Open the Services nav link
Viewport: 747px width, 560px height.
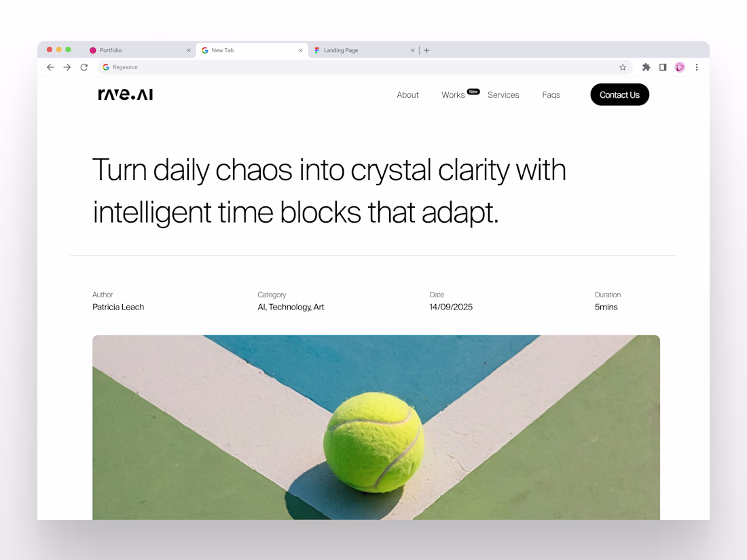pos(503,95)
